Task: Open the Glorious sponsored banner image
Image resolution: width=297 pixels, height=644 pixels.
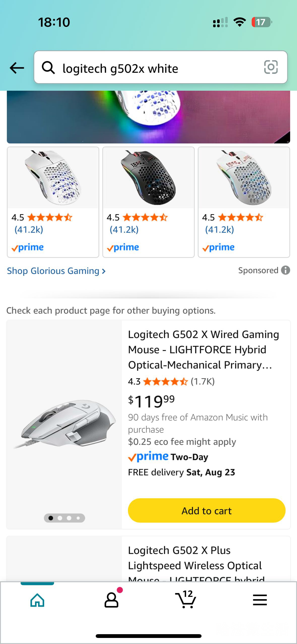Action: click(x=148, y=117)
